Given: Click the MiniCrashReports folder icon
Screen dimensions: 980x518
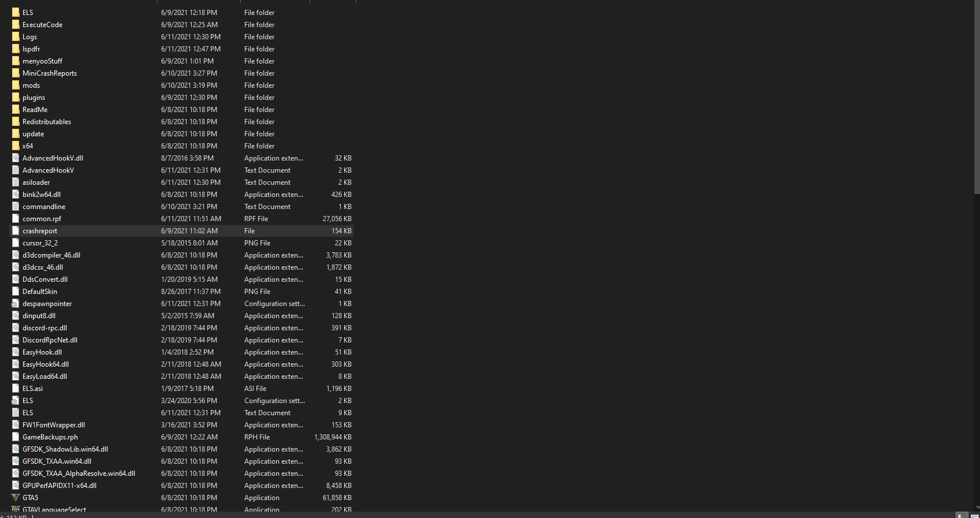Looking at the screenshot, I should 16,73.
